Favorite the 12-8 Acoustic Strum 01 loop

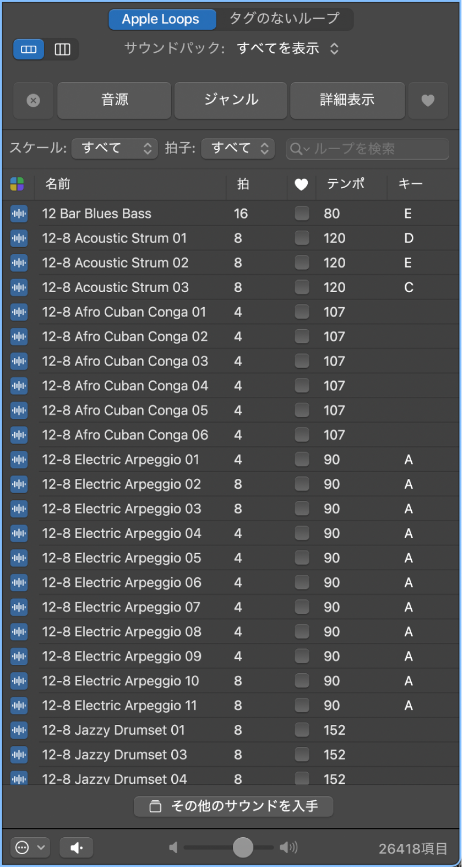pos(302,238)
